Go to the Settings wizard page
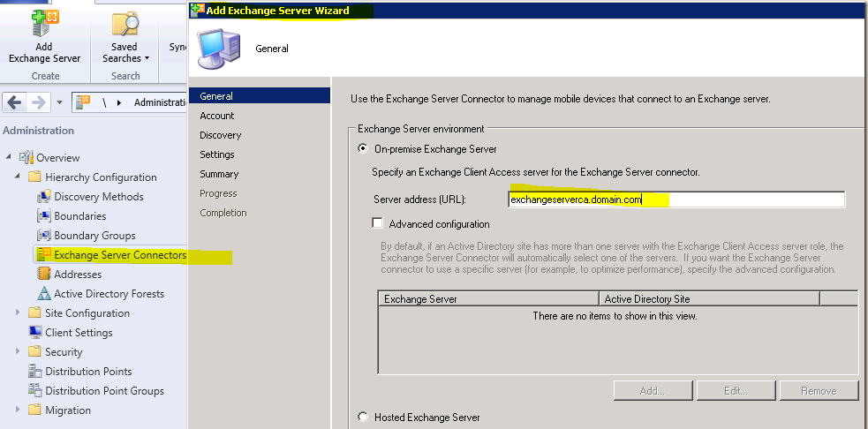Image resolution: width=868 pixels, height=429 pixels. (217, 154)
